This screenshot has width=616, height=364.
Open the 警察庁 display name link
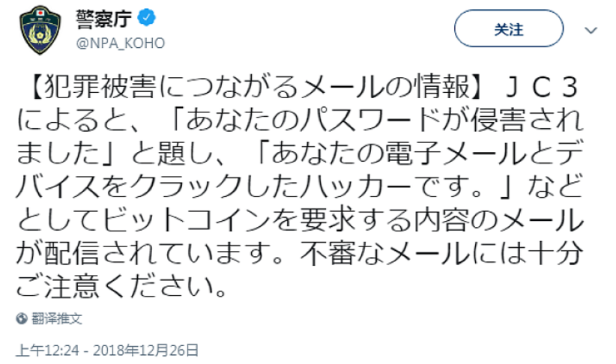point(103,18)
